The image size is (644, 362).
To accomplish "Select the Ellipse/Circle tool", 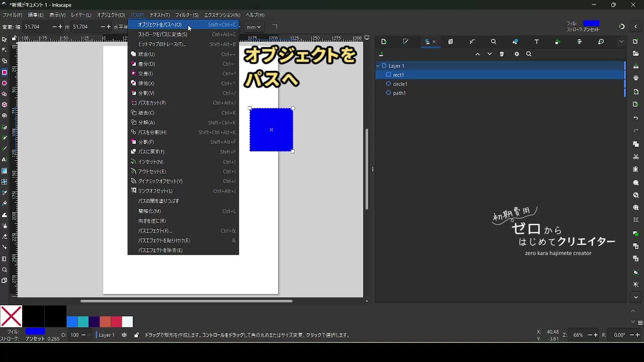I will 5,83.
